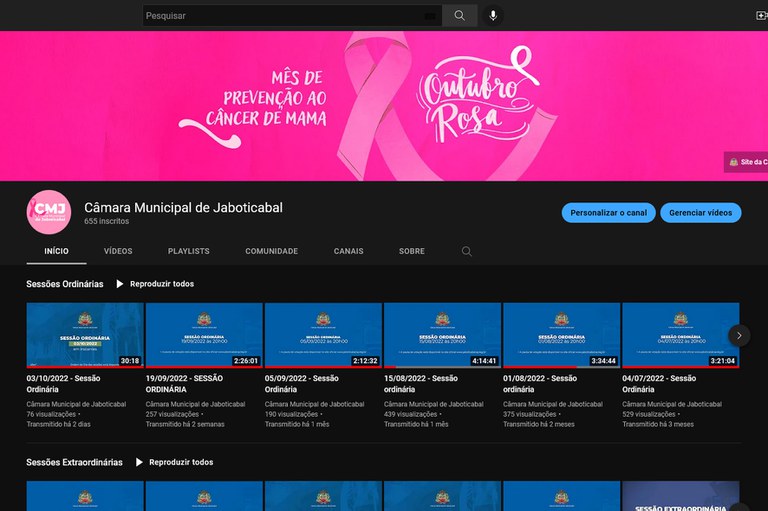Click title 19/09/2022 - SESSÃO ORDINÁRIA
This screenshot has height=511, width=768.
tap(184, 384)
